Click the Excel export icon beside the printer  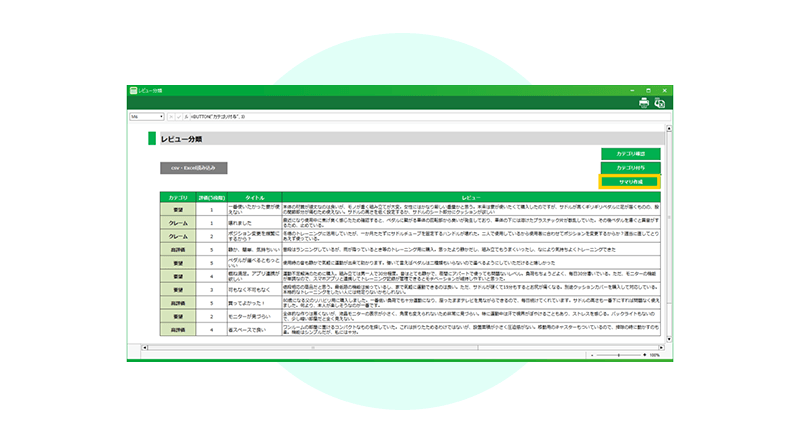pos(660,103)
